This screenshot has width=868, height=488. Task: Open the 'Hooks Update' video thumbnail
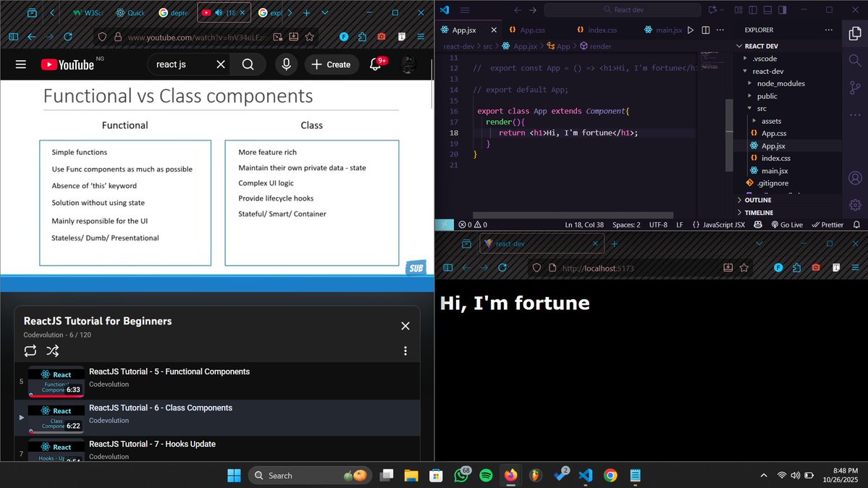(x=56, y=450)
